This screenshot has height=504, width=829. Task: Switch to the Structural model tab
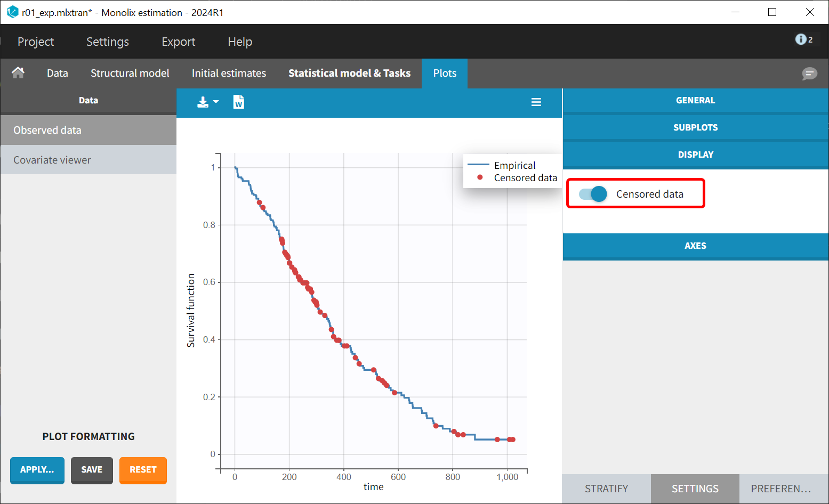pyautogui.click(x=130, y=73)
